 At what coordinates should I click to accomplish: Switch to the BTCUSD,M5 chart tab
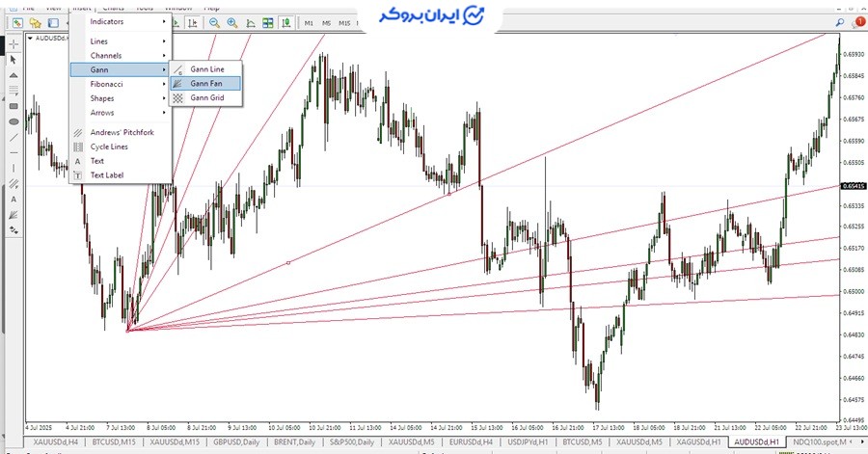point(582,442)
